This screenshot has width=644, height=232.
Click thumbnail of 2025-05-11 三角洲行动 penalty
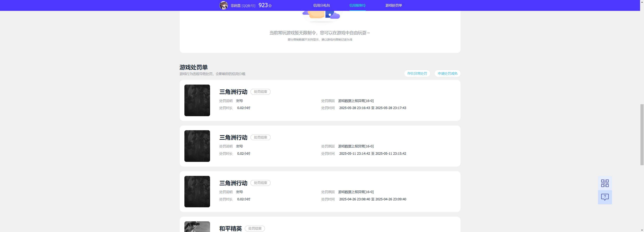[x=197, y=146]
